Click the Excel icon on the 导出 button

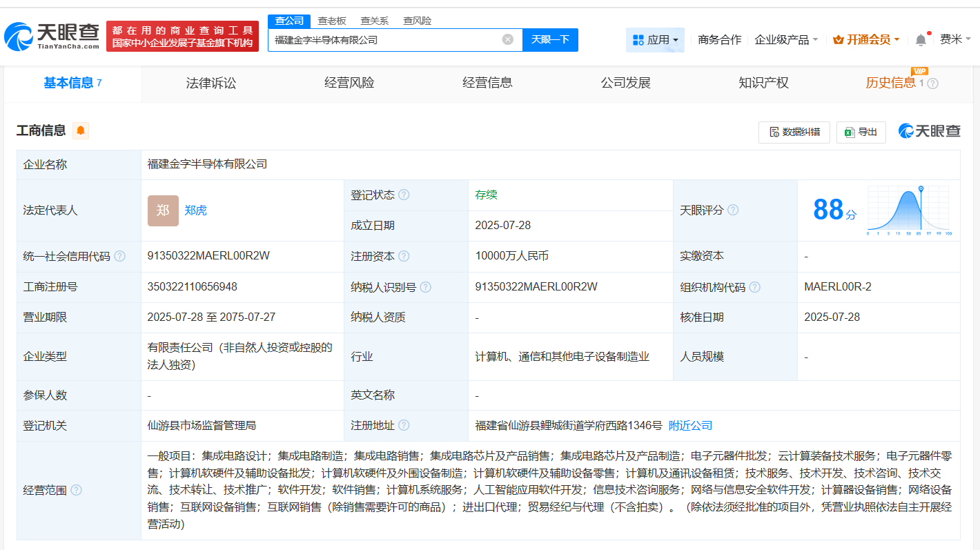847,132
